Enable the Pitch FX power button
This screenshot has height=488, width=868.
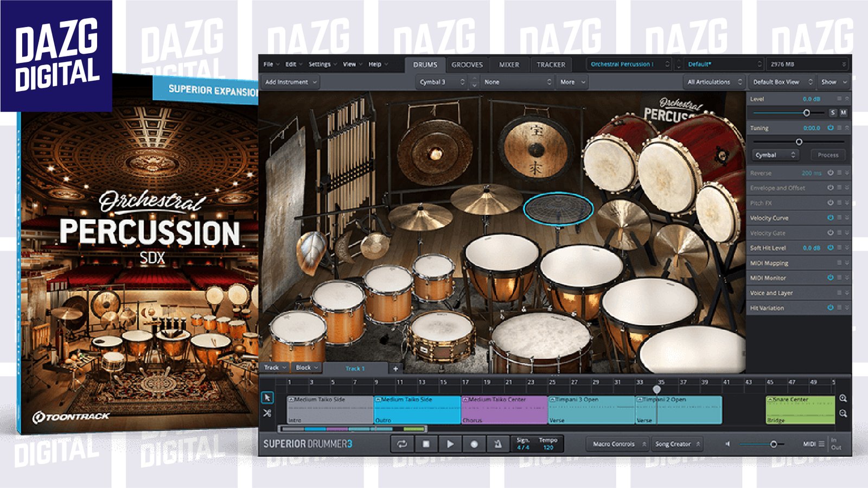830,203
